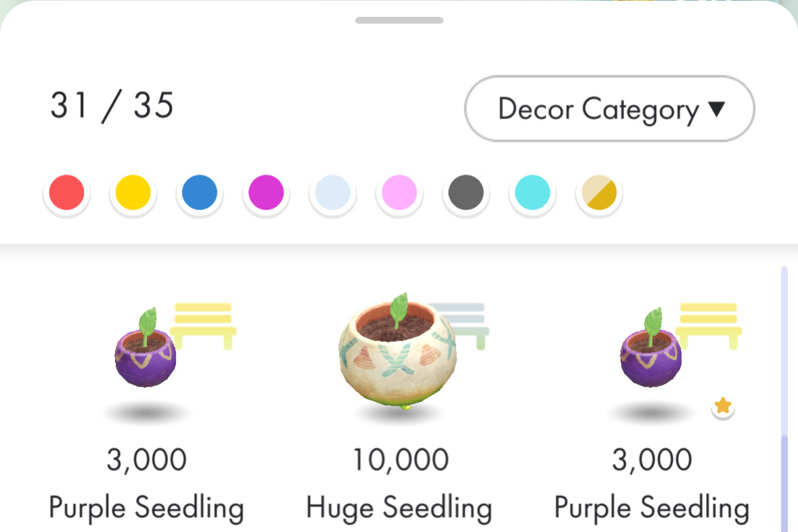798x532 pixels.
Task: Tap the yellow bench icon on first seedling
Action: (203, 324)
